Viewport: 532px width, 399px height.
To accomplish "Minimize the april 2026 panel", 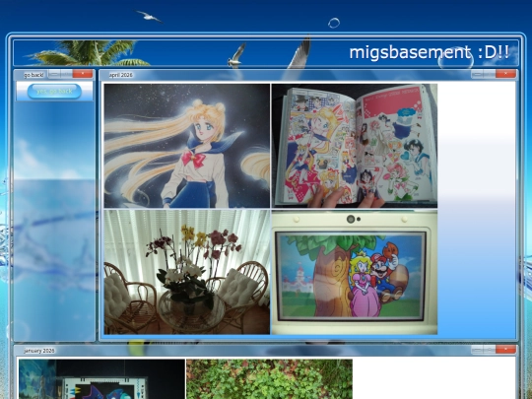I will pyautogui.click(x=478, y=74).
